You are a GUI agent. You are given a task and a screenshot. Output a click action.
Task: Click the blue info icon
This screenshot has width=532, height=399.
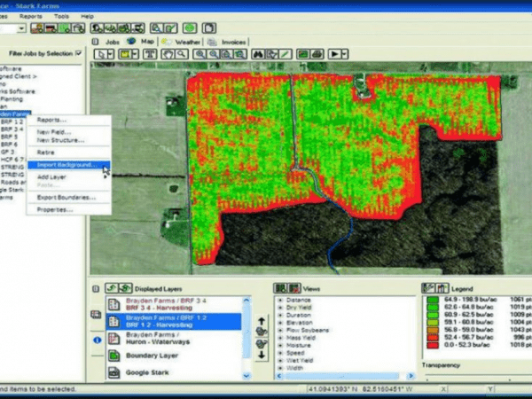(x=97, y=340)
